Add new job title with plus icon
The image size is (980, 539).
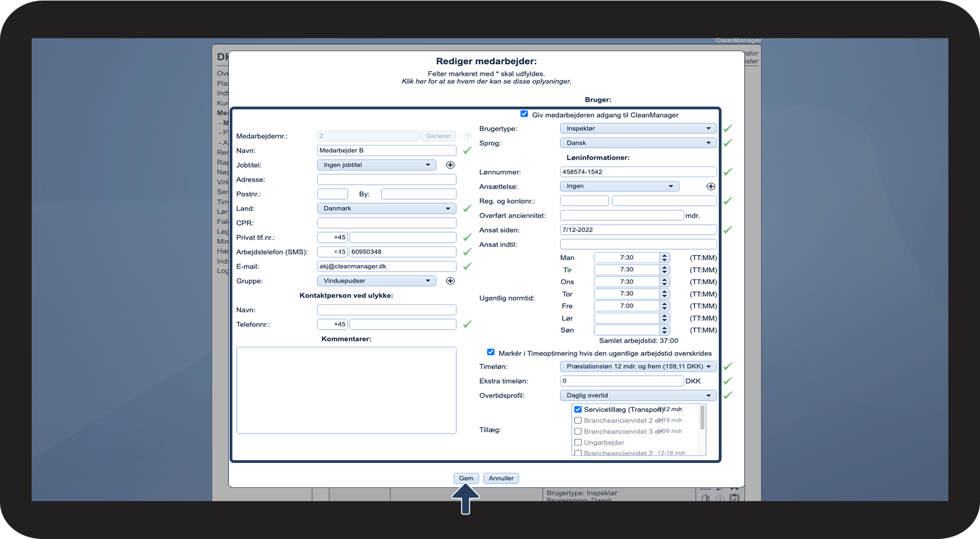450,165
